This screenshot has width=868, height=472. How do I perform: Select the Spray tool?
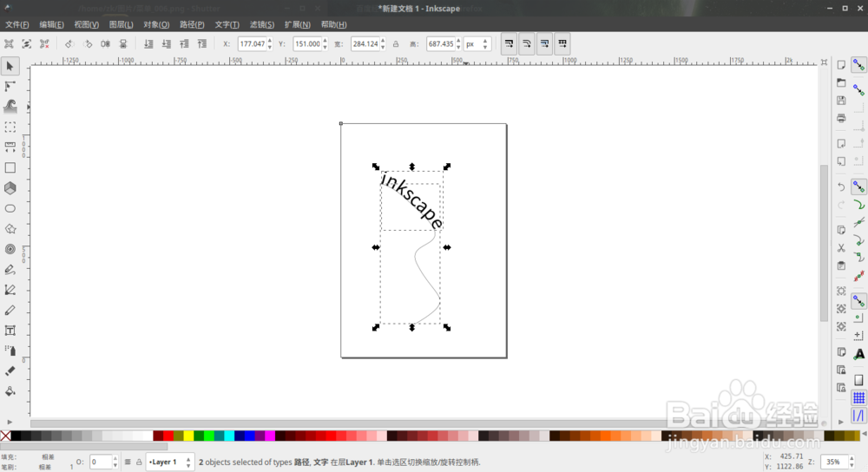click(10, 351)
